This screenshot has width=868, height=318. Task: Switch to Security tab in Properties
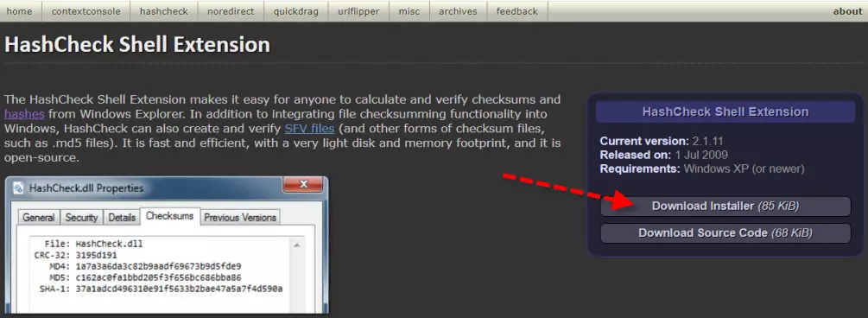coord(81,218)
